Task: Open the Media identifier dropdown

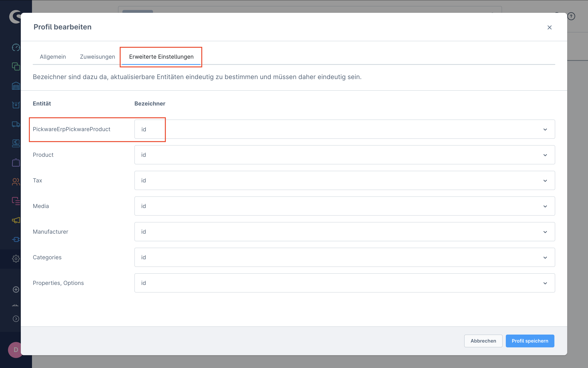Action: (x=344, y=206)
